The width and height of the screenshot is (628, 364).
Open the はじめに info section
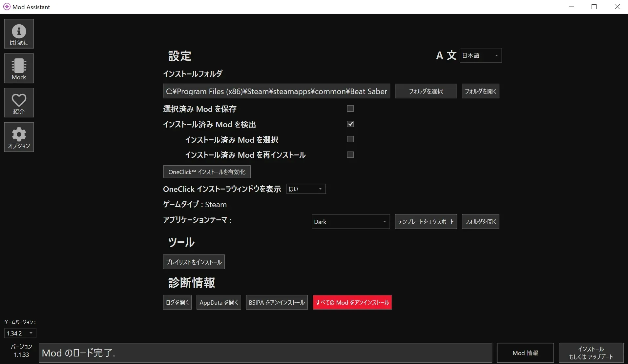pyautogui.click(x=19, y=33)
